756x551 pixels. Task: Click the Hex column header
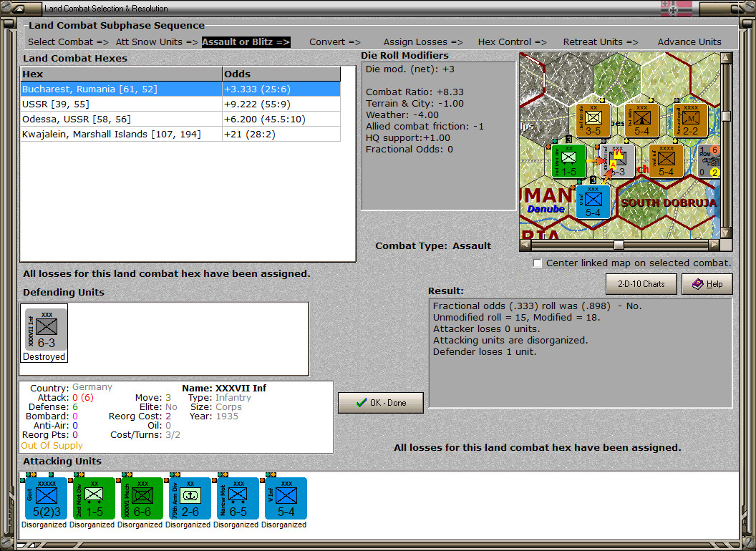point(121,74)
